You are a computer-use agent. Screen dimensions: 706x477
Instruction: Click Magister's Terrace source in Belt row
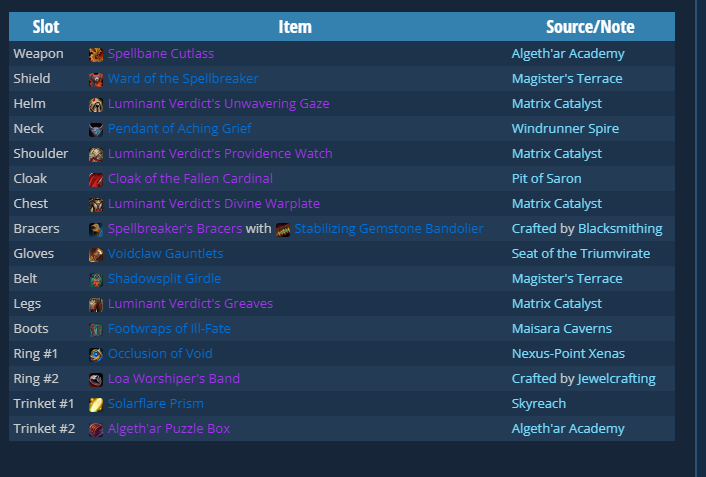pos(567,278)
